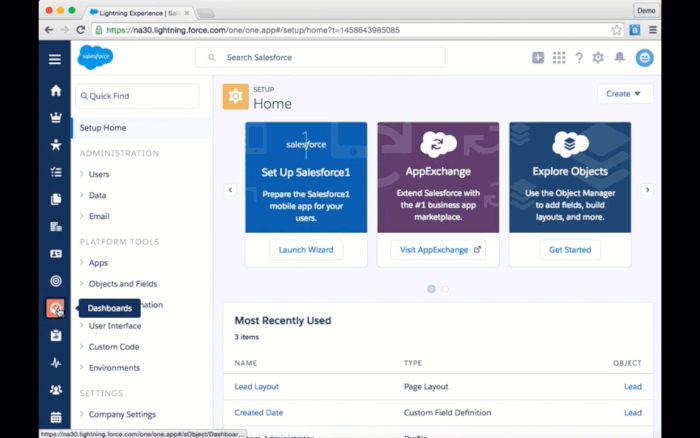This screenshot has width=700, height=438.
Task: Click the browser back arrow
Action: tap(49, 30)
